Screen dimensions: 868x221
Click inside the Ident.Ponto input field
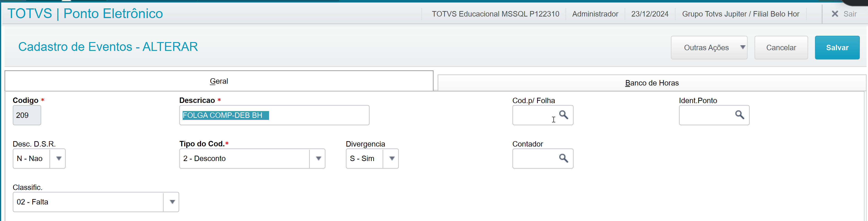tap(706, 115)
